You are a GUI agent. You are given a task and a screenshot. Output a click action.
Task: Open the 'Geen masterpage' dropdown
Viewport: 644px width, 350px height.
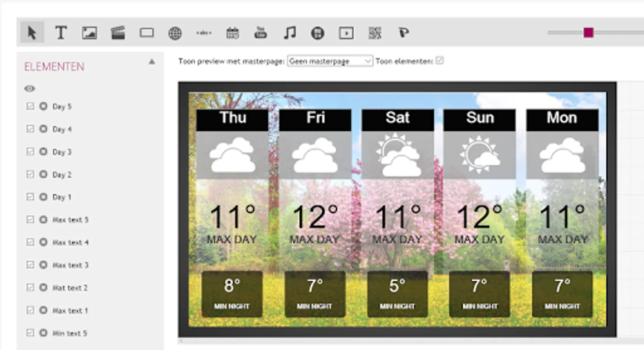[x=330, y=61]
